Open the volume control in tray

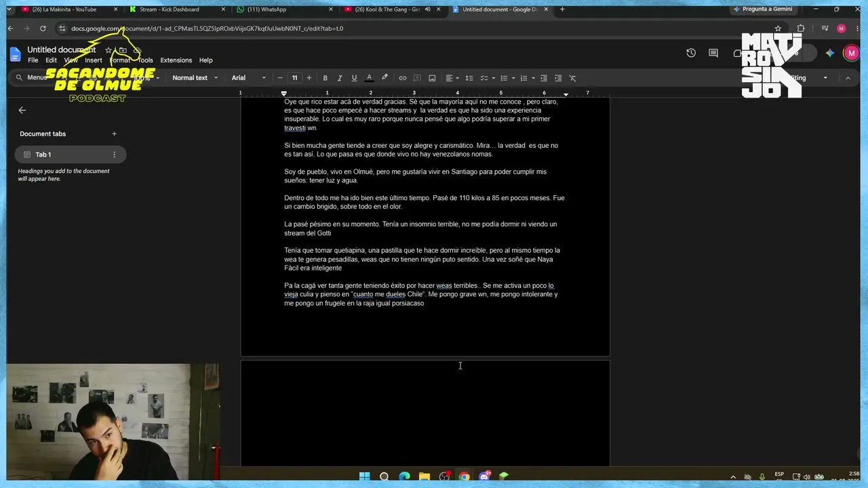point(808,477)
